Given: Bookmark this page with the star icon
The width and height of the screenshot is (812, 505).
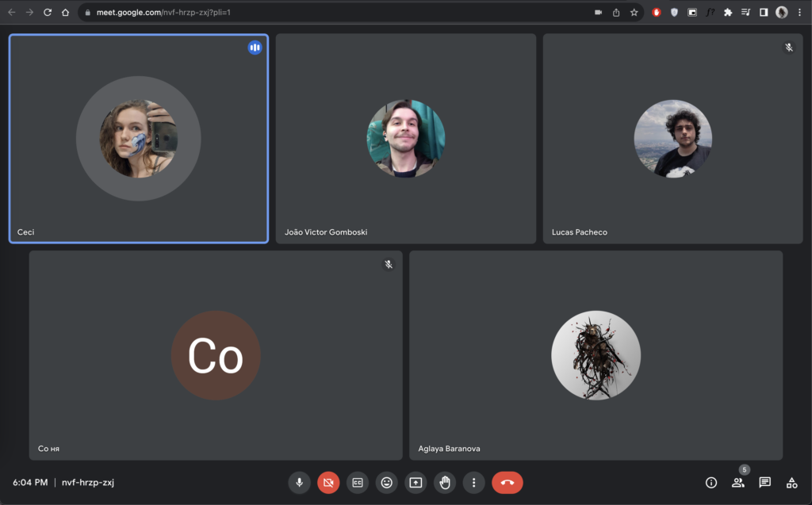Looking at the screenshot, I should 634,13.
